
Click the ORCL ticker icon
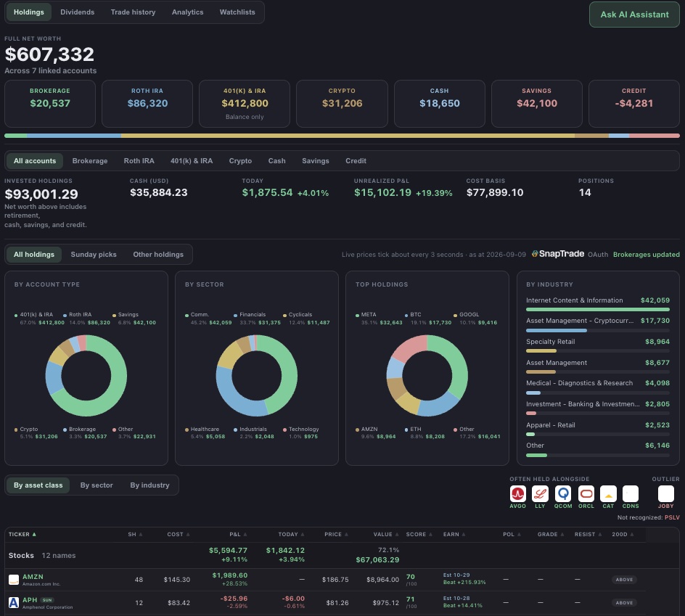(x=586, y=493)
